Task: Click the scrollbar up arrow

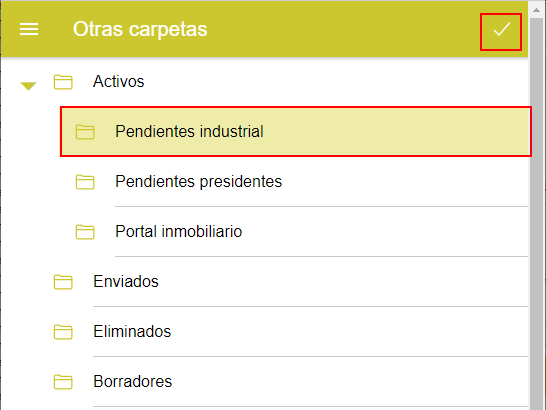Action: [x=537, y=10]
